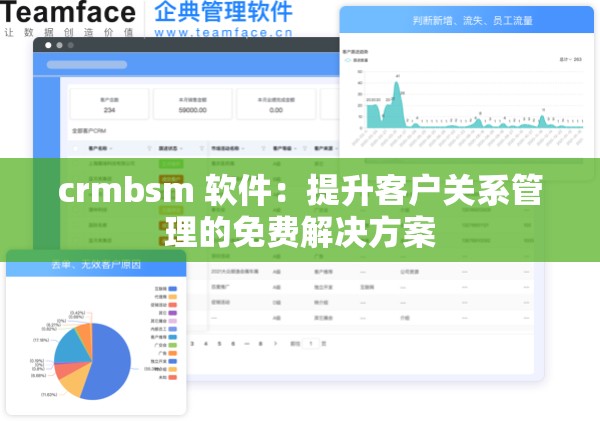Screen dimensions: 600x421
Task: Open the www.teamface.cn link
Action: tap(223, 33)
